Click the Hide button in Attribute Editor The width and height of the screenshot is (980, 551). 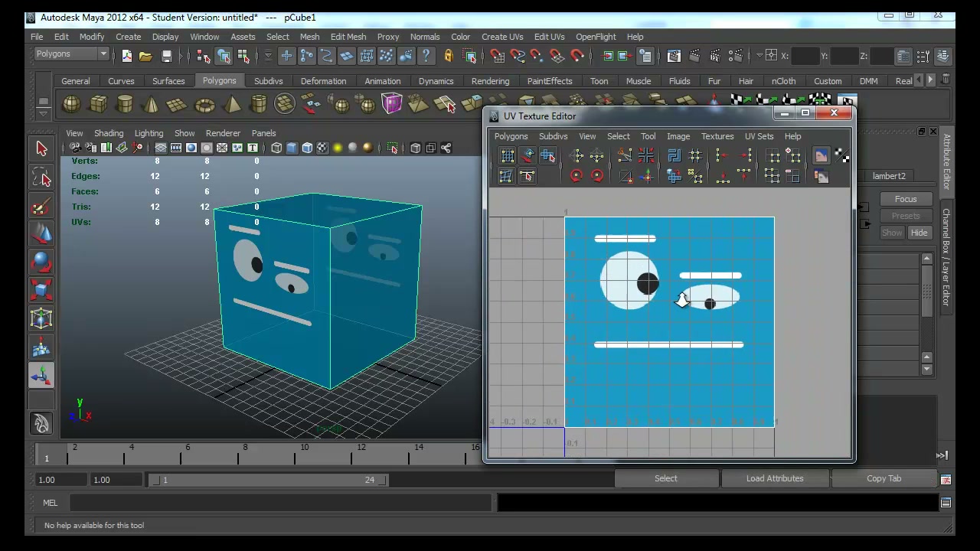pyautogui.click(x=919, y=233)
